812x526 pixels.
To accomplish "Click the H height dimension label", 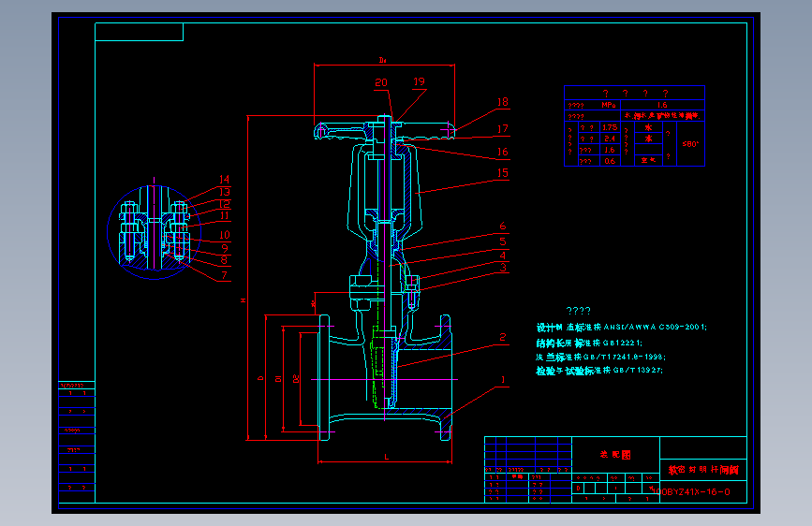I will click(x=243, y=300).
